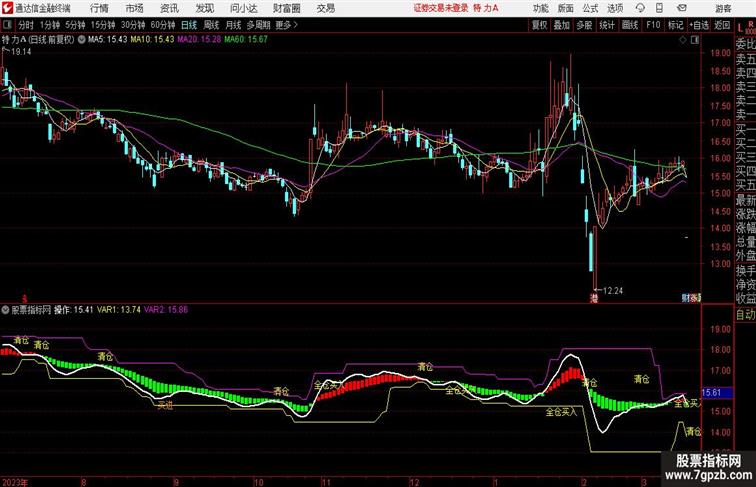
Task: Click the 买进 signal label in the indicator
Action: coord(165,406)
